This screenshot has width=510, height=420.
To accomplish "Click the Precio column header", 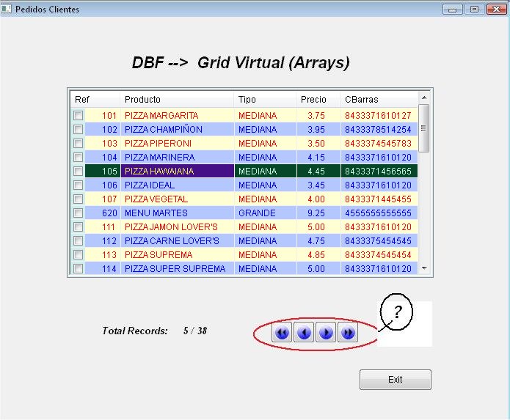I will 318,100.
